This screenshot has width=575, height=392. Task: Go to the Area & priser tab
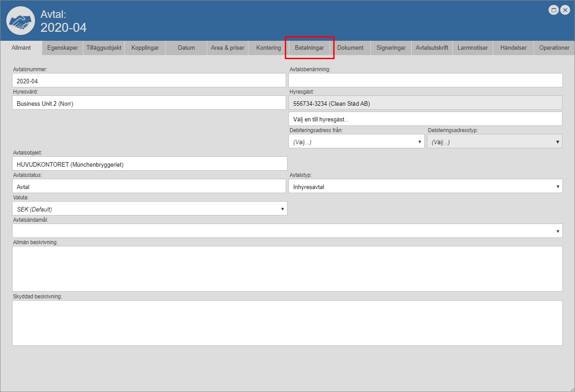(227, 48)
